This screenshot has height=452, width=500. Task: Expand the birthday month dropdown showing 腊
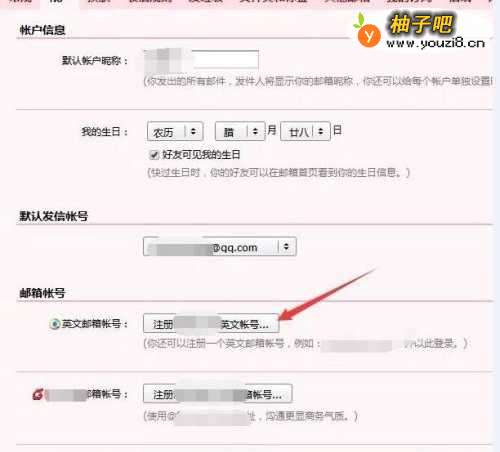240,131
